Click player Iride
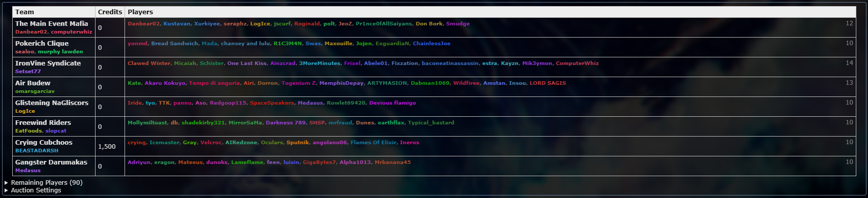 135,103
